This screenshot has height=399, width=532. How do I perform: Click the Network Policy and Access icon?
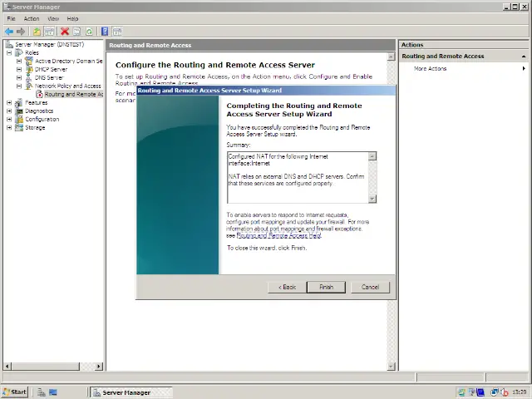point(29,86)
